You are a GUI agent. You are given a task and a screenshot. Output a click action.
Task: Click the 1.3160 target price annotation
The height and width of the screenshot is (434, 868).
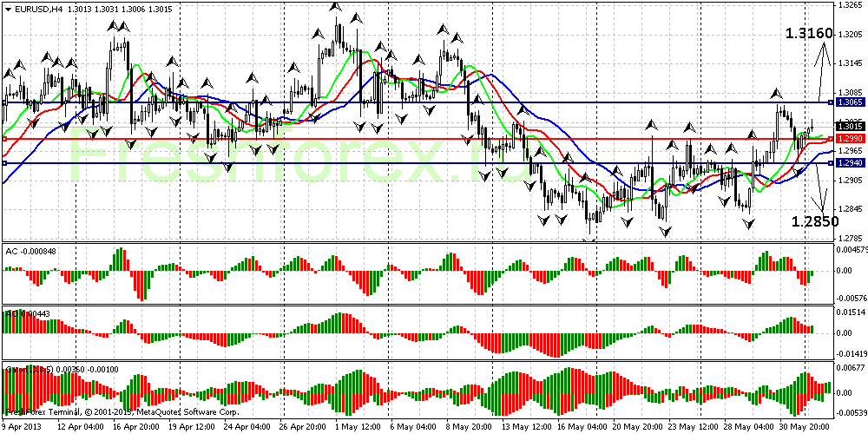(809, 34)
